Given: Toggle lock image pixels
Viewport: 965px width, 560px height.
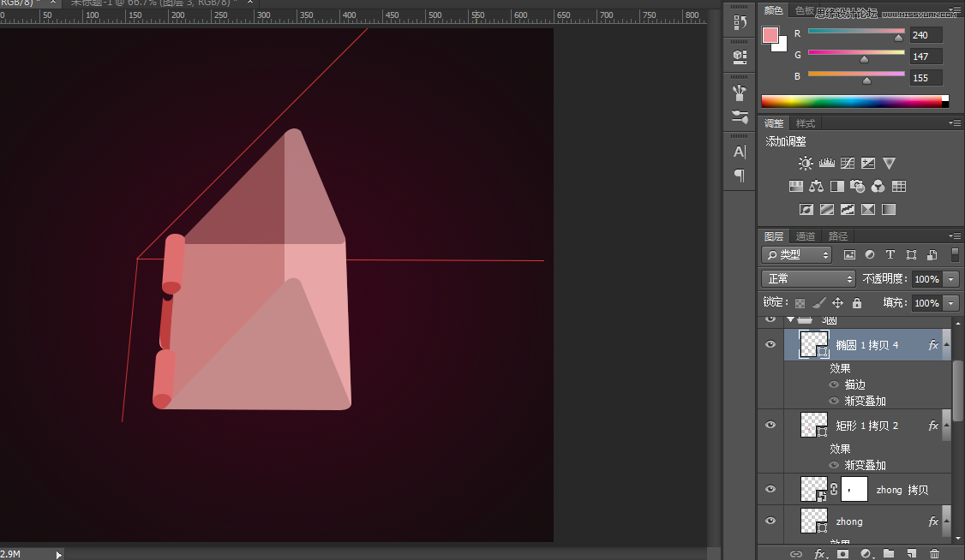Looking at the screenshot, I should [x=818, y=302].
